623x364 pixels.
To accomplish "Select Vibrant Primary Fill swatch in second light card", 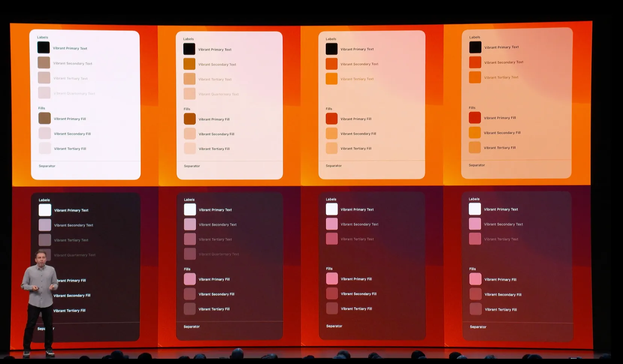I will (190, 119).
